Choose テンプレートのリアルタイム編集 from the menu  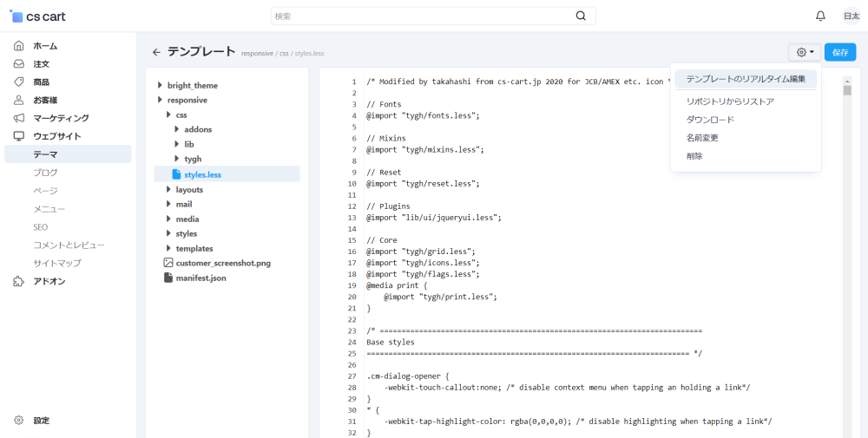tap(746, 79)
